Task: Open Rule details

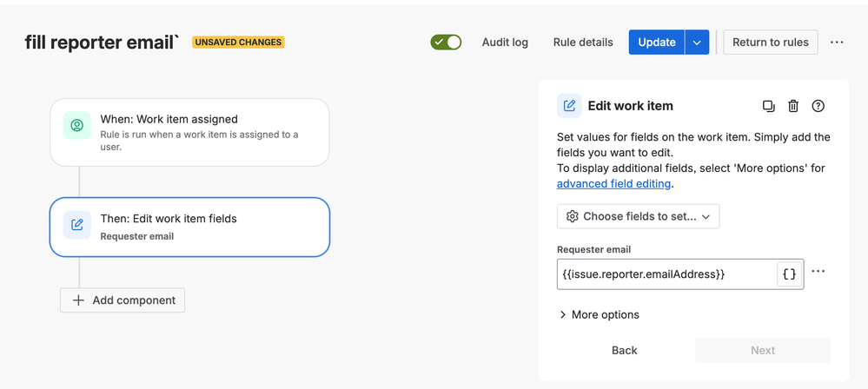Action: click(583, 42)
